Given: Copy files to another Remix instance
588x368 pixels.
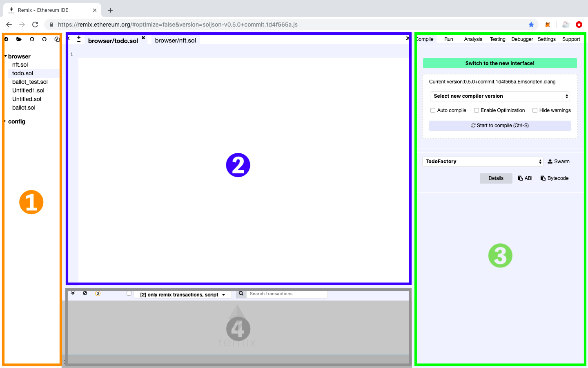Looking at the screenshot, I should coord(56,39).
